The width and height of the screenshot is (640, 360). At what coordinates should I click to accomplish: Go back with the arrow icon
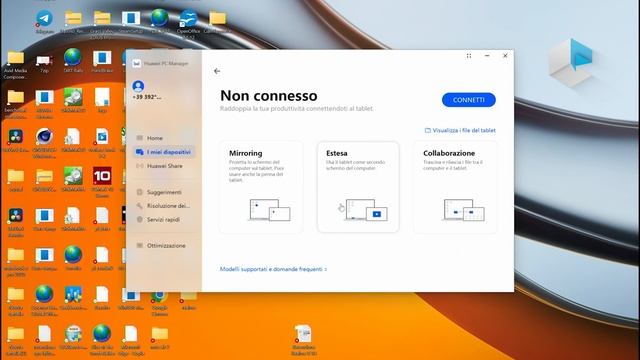pos(217,71)
